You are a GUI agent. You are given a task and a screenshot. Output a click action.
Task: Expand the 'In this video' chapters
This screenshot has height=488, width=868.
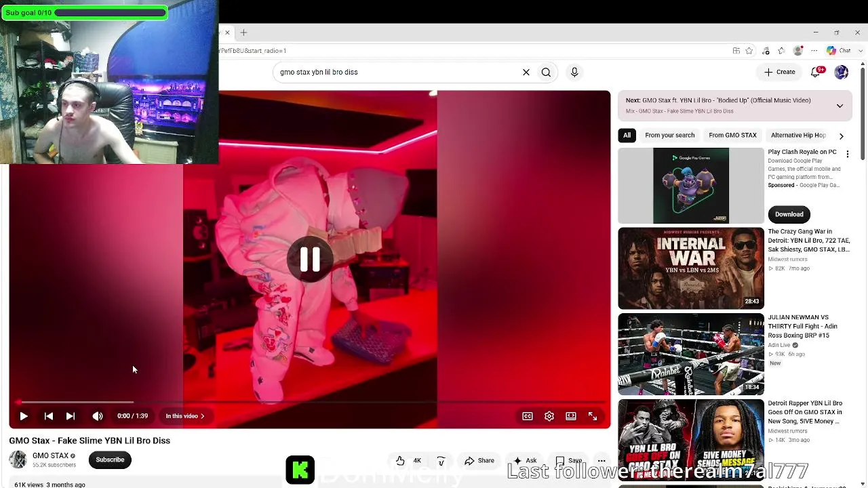point(185,416)
